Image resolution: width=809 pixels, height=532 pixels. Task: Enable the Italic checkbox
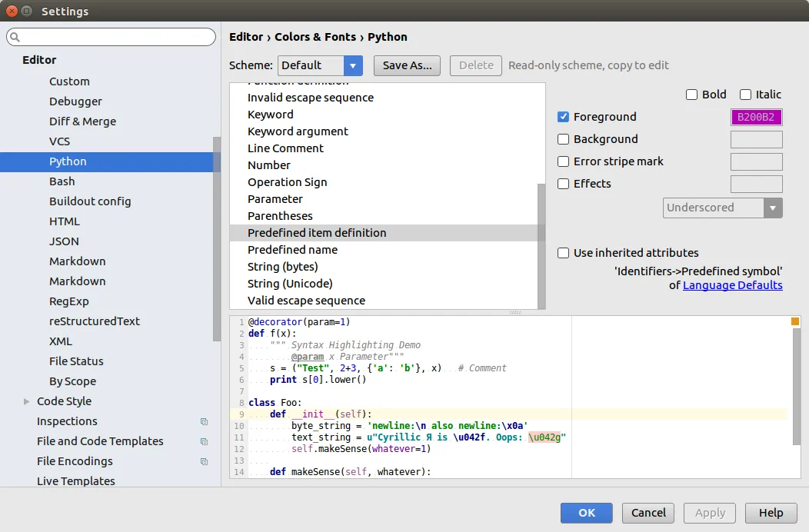(x=745, y=95)
